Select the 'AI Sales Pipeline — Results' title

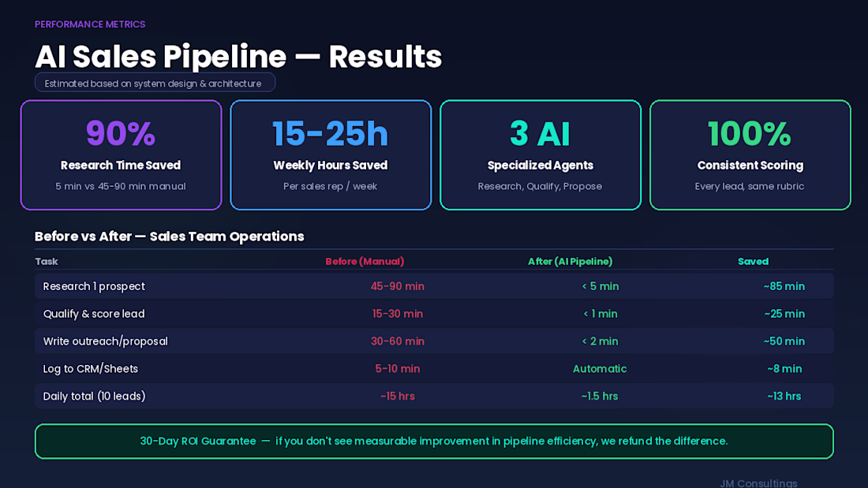coord(238,57)
